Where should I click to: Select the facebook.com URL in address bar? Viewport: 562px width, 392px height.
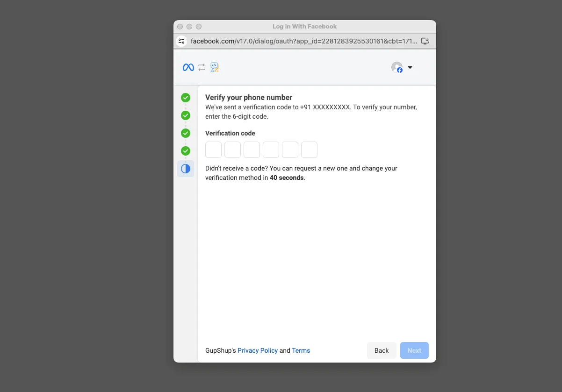click(304, 41)
